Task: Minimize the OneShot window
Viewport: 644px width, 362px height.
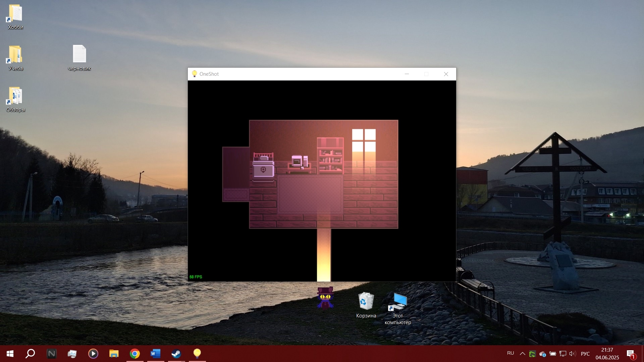Action: (407, 74)
